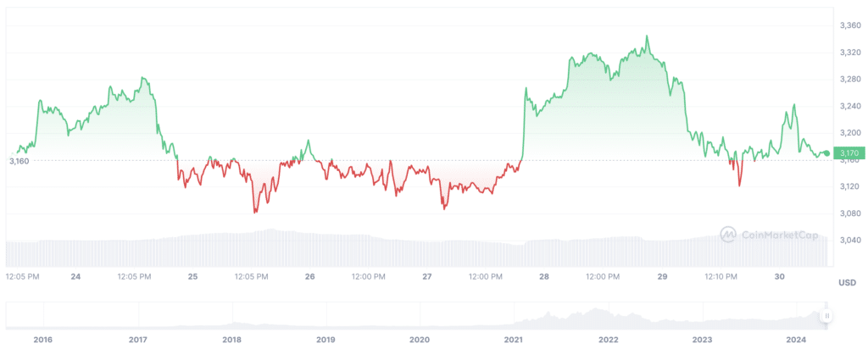868x360 pixels.
Task: Click the 3,160 baseline price label
Action: point(19,160)
